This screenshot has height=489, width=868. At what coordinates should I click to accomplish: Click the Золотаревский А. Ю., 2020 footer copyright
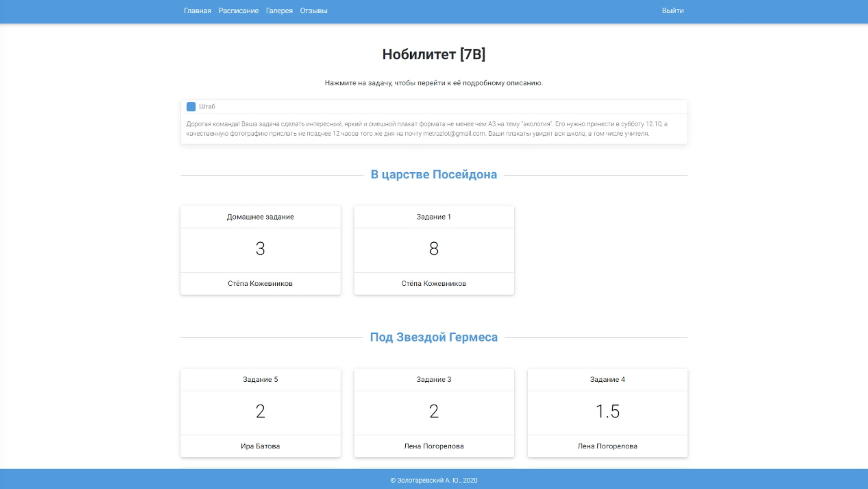pyautogui.click(x=434, y=480)
